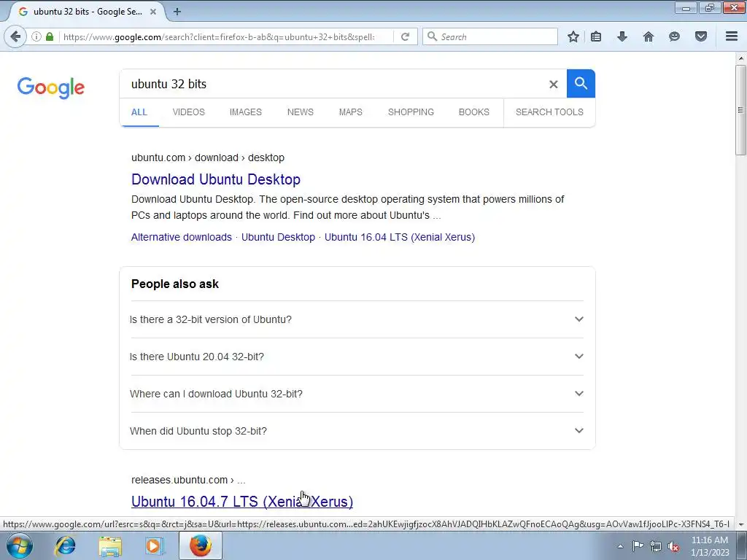Open the Pocket icon in toolbar
Screen dimensions: 747x560
click(701, 36)
